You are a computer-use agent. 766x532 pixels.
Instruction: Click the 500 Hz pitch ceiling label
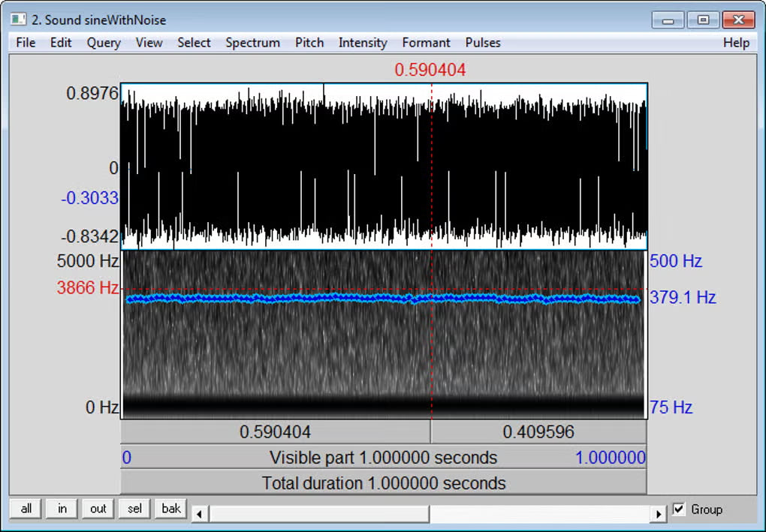click(676, 261)
